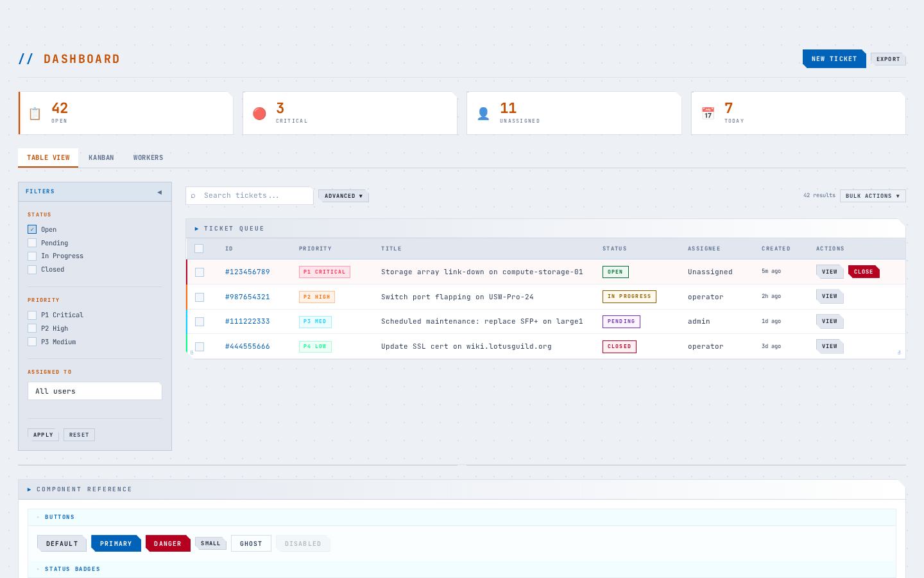The width and height of the screenshot is (924, 578).
Task: Apply the selected filters
Action: click(43, 435)
